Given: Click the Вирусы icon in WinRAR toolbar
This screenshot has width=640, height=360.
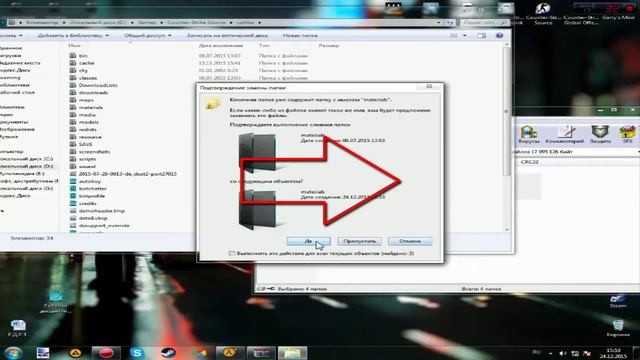Looking at the screenshot, I should (529, 135).
